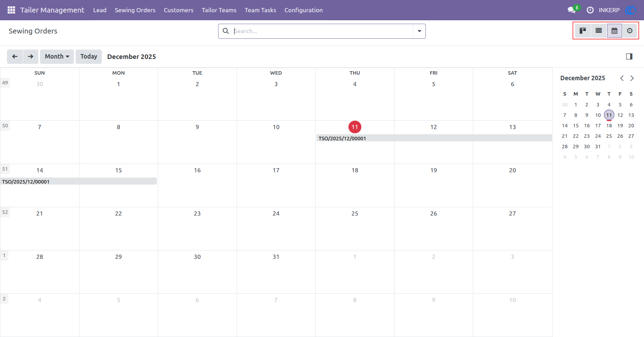
Task: Open the Lead menu
Action: [100, 10]
